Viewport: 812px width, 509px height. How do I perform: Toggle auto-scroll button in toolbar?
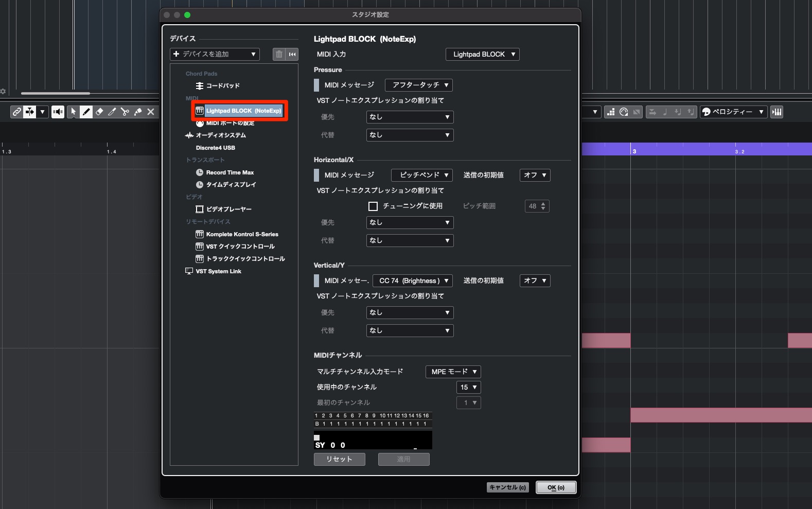30,112
